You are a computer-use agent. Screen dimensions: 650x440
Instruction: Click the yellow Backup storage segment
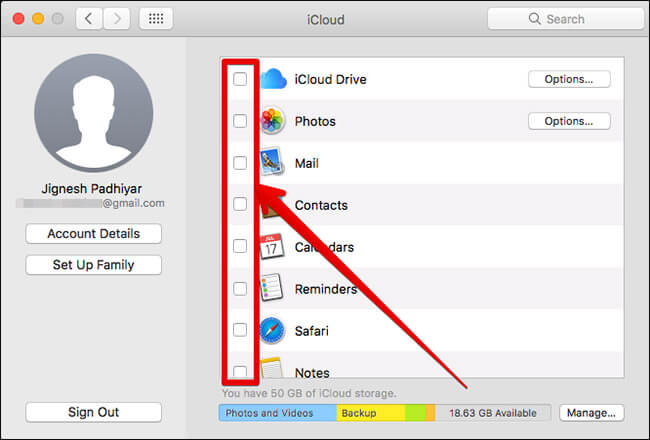coord(371,413)
